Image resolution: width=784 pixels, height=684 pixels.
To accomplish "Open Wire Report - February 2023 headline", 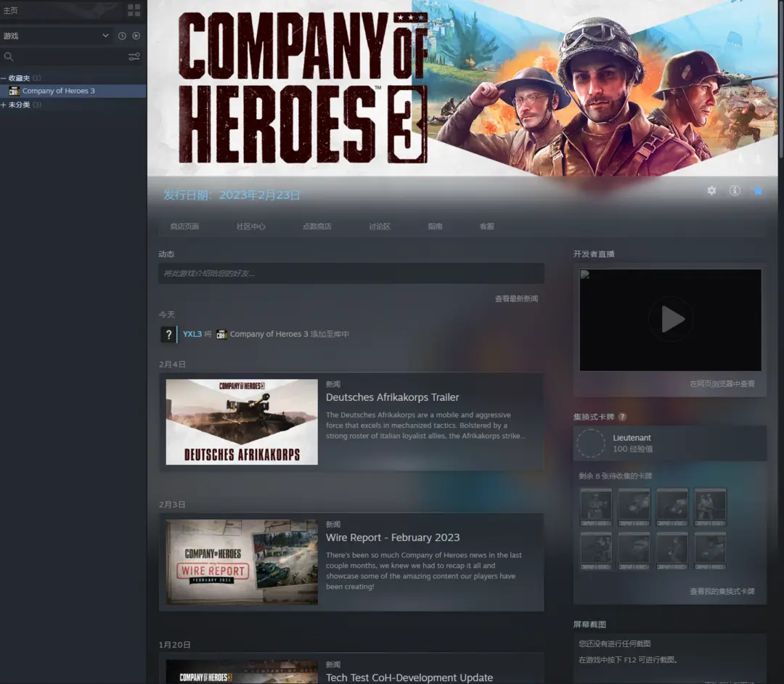I will click(393, 537).
